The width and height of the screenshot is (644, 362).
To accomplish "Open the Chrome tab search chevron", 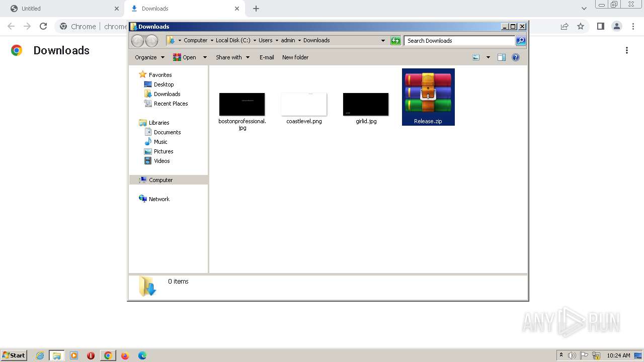I will point(584,9).
